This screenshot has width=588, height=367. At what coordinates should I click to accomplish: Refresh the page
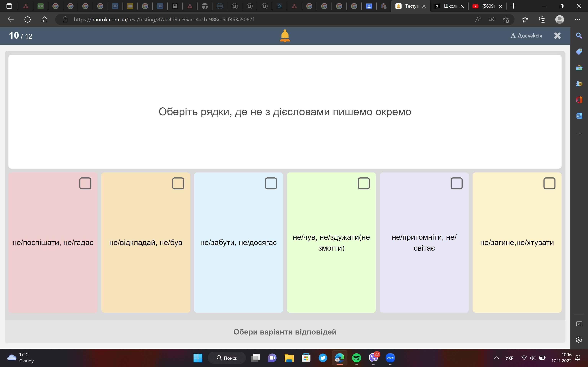pyautogui.click(x=27, y=19)
